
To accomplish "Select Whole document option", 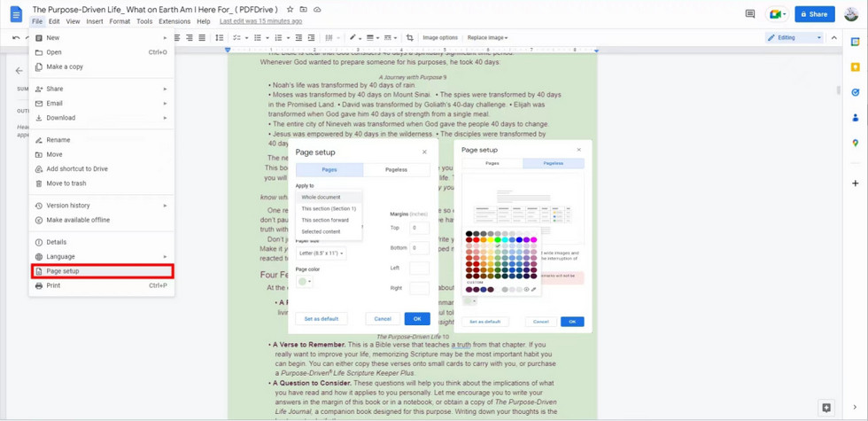I will click(329, 197).
